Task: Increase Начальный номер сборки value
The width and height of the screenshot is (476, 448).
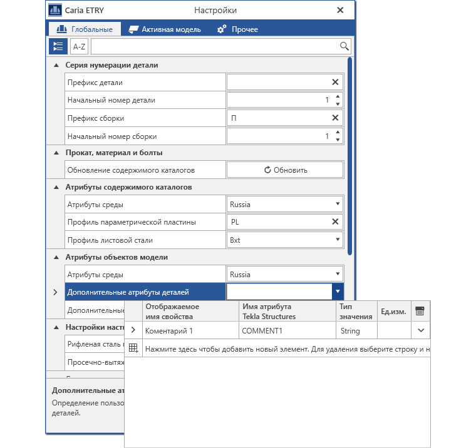Action: point(338,132)
